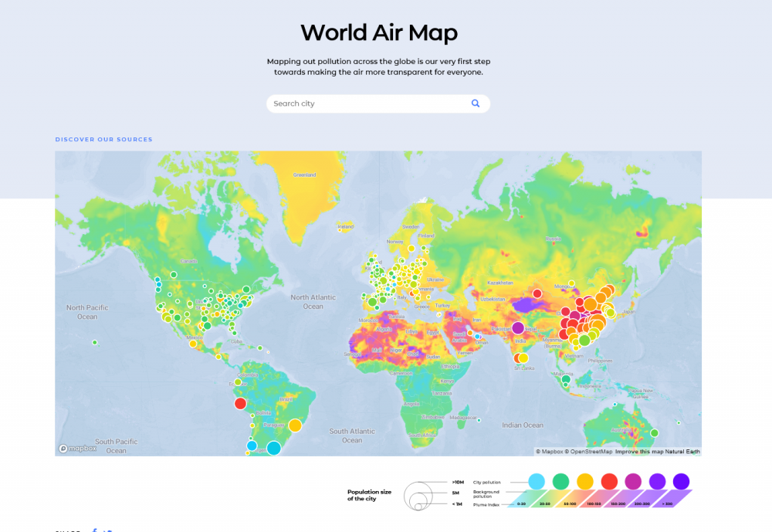The height and width of the screenshot is (532, 772).
Task: Click the Search city input field
Action: click(367, 103)
